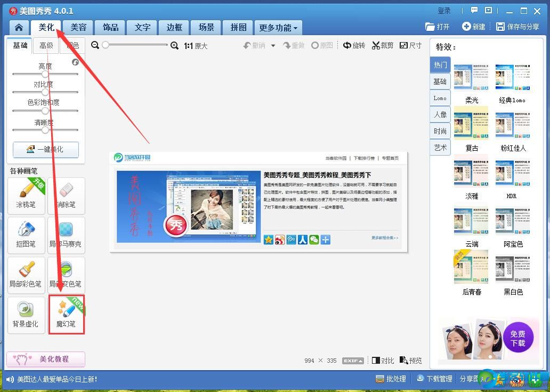Click the zoom in magnifier icon
The image size is (550, 392).
174,46
